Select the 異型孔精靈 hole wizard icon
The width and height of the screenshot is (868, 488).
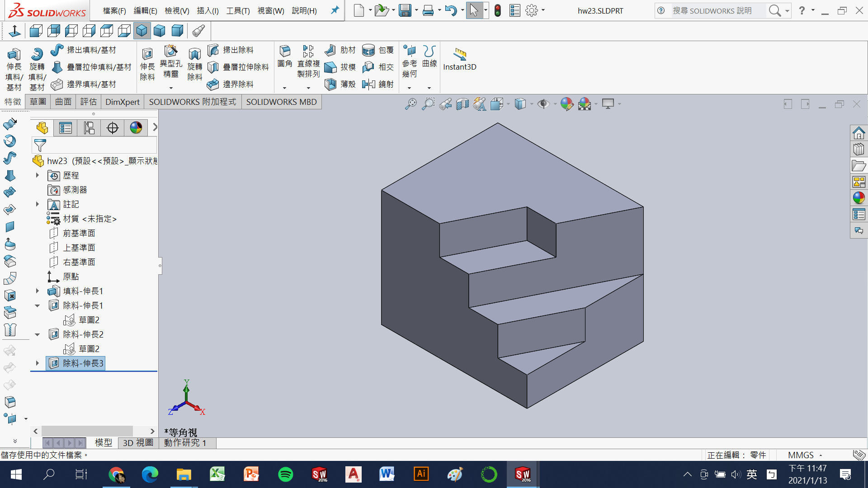click(x=170, y=51)
